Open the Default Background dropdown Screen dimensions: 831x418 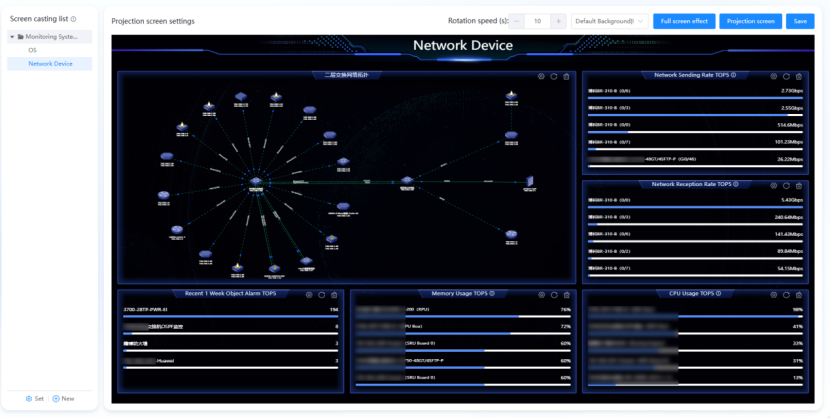[x=609, y=21]
